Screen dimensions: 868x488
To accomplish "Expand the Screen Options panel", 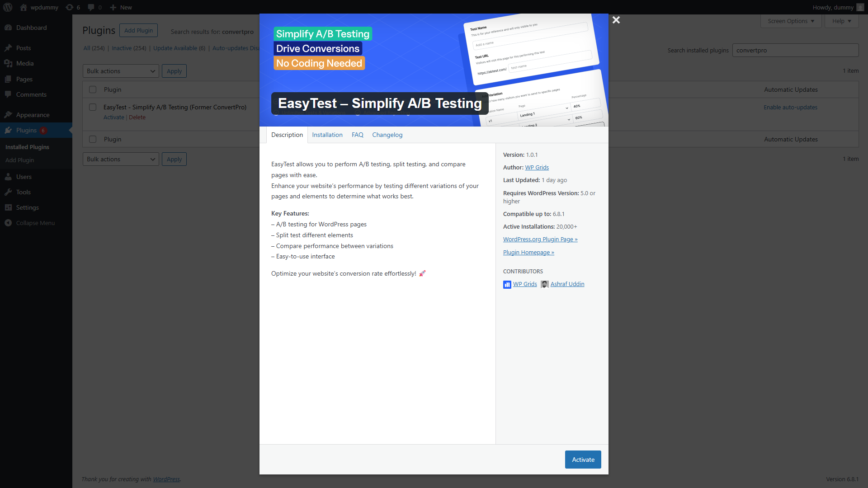I will click(791, 21).
